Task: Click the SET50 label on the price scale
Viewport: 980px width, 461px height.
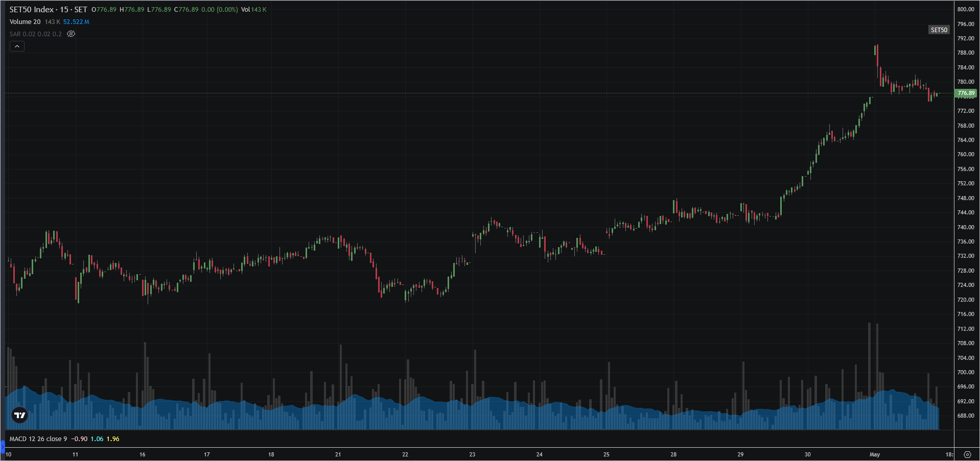Action: tap(939, 30)
